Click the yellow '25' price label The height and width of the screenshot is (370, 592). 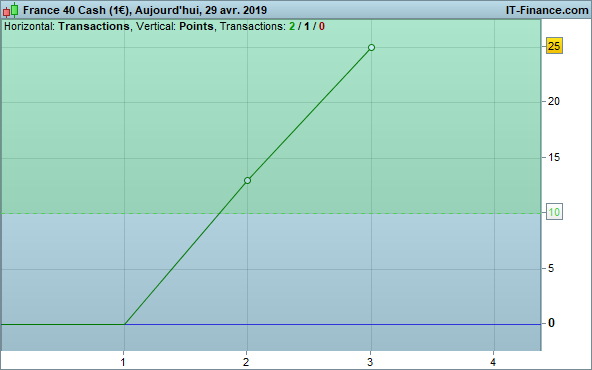[554, 46]
